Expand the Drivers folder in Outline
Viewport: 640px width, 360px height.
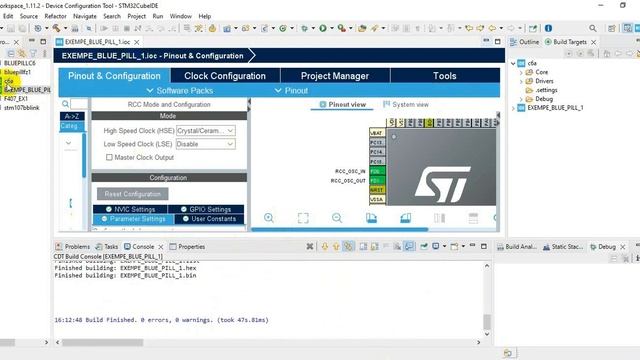(x=521, y=81)
